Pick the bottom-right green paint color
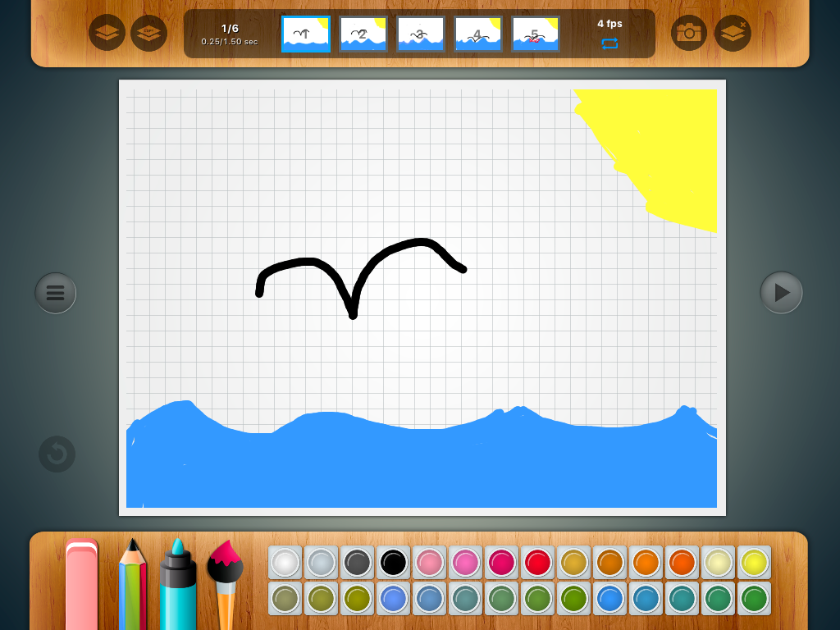840x630 pixels. 755,598
